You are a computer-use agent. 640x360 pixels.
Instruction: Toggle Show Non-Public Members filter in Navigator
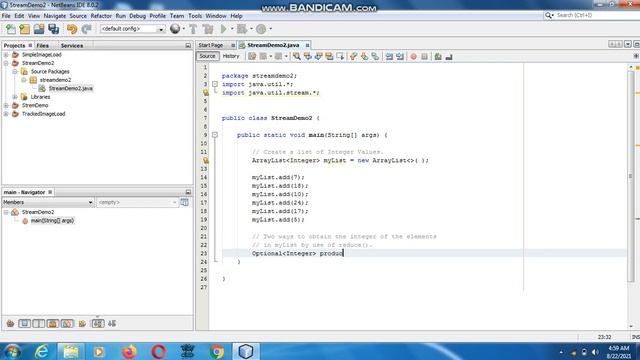53,324
